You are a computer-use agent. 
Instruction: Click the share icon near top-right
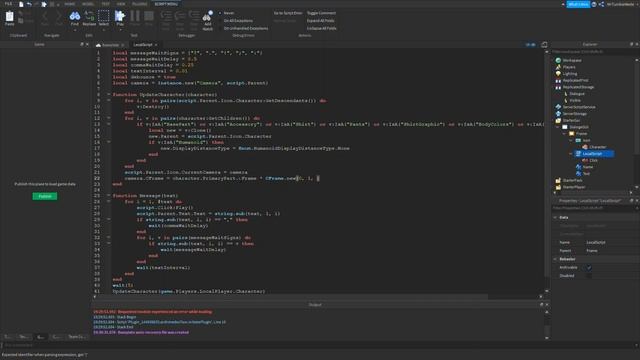coord(601,4)
